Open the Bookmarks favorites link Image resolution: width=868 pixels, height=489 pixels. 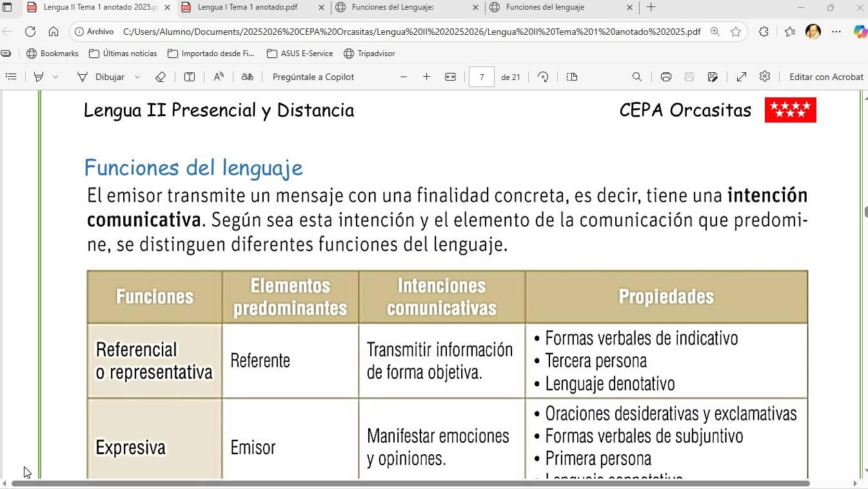click(x=52, y=54)
